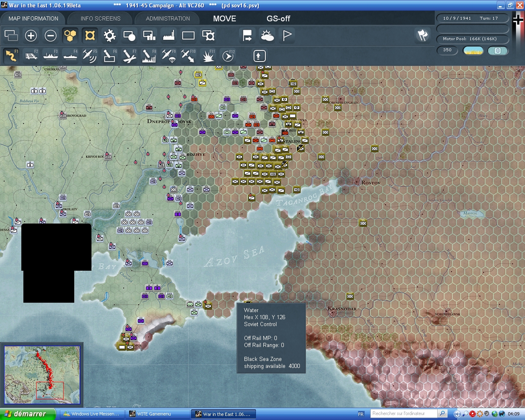Toggle unit counters display
Viewport: 525px width, 420px height.
pyautogui.click(x=90, y=36)
